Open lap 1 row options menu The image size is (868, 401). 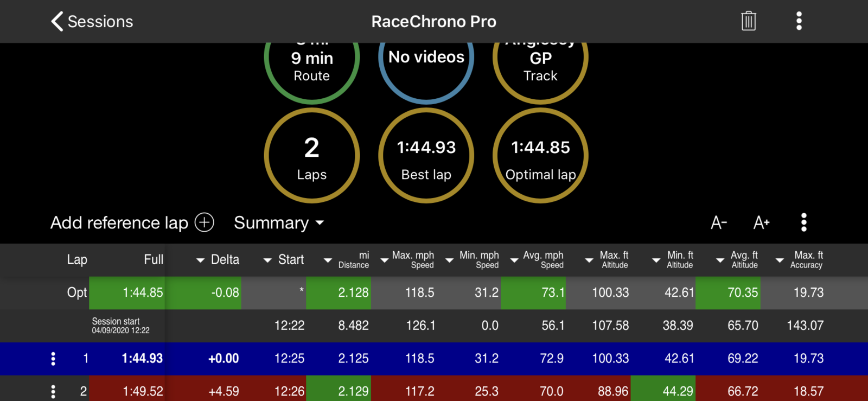[53, 359]
